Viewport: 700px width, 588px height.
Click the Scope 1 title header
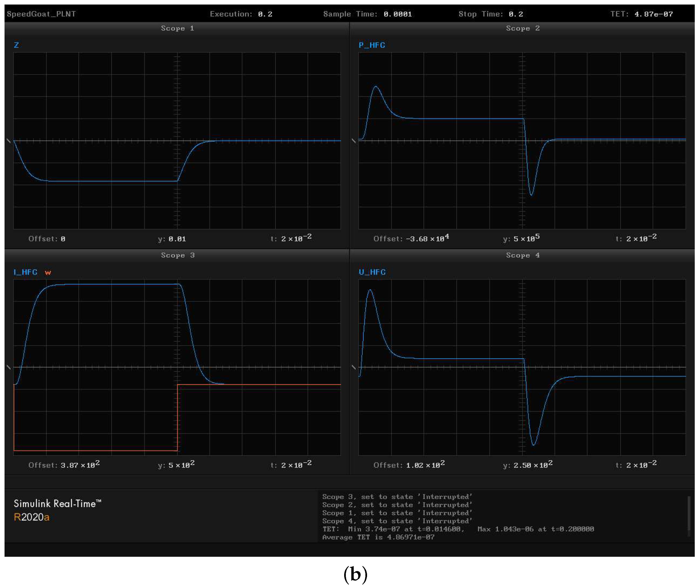[177, 28]
